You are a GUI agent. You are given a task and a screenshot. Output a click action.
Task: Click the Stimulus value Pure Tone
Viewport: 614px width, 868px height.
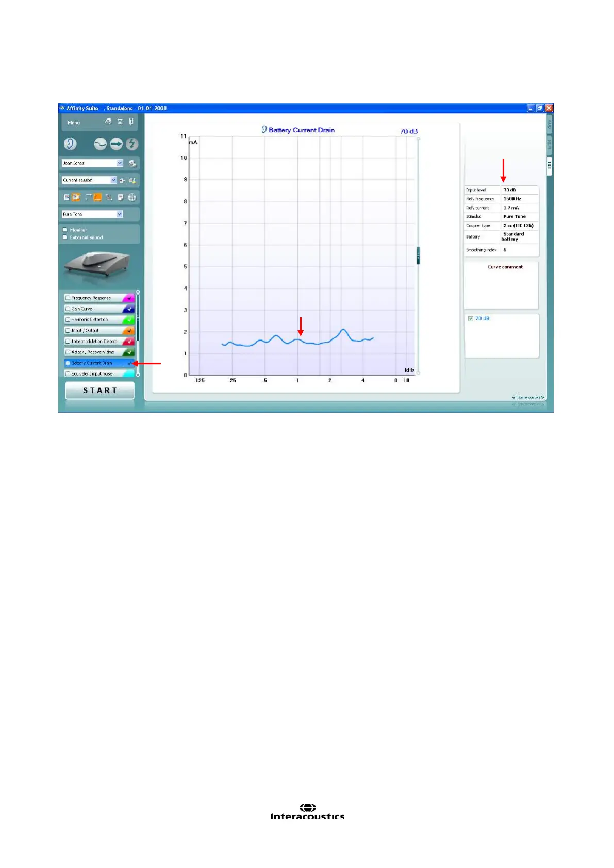(x=515, y=216)
